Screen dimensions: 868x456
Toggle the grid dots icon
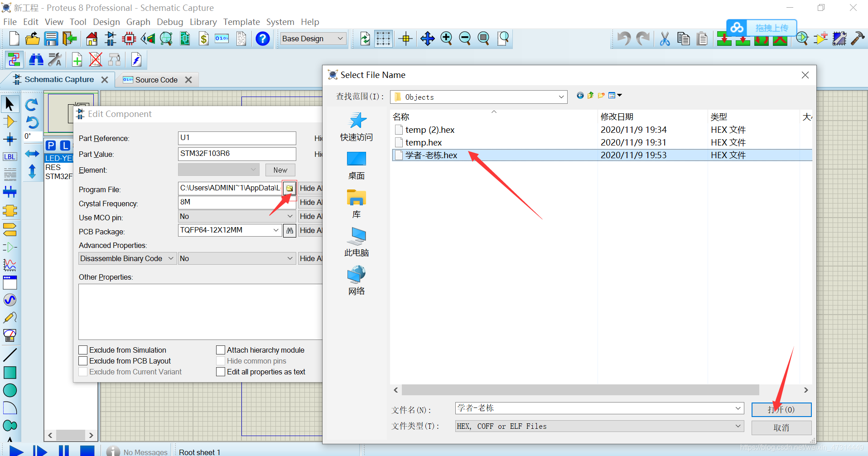(383, 39)
